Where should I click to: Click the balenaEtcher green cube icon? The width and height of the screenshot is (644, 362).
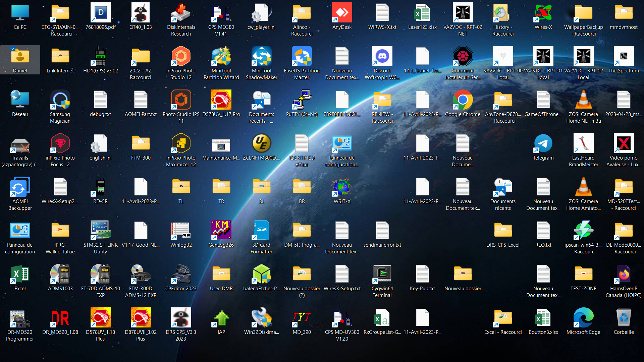(x=261, y=274)
